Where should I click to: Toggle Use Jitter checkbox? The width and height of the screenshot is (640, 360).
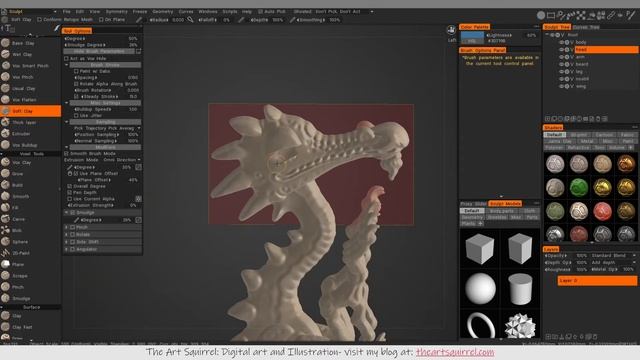coord(76,116)
